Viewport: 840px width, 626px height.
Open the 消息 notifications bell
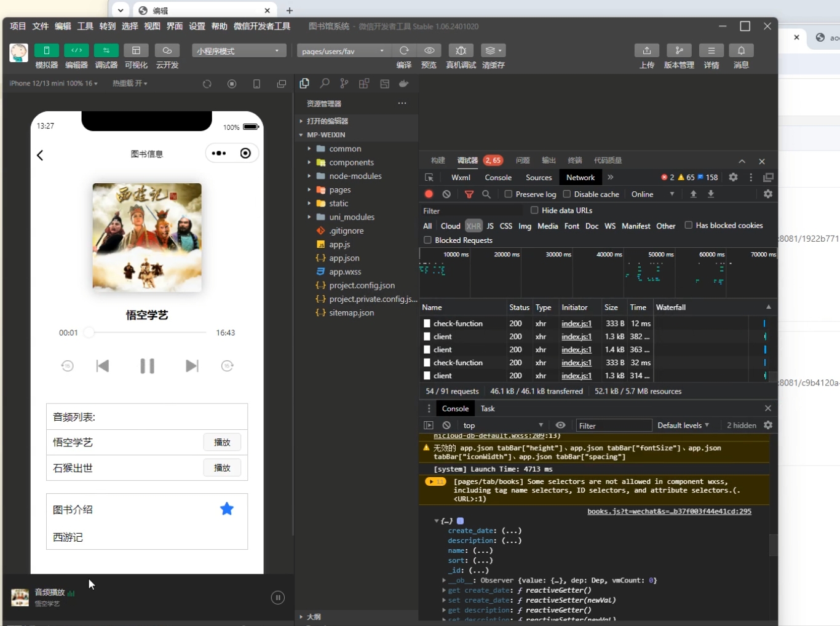tap(742, 50)
